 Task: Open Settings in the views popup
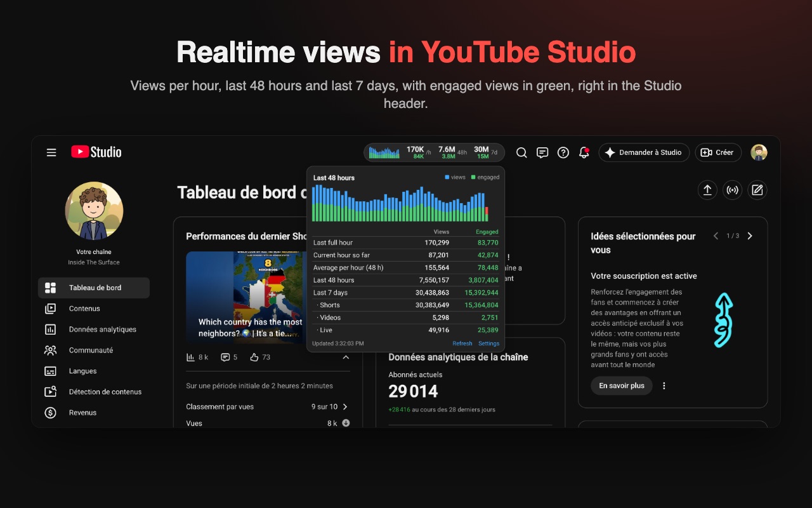(x=488, y=344)
